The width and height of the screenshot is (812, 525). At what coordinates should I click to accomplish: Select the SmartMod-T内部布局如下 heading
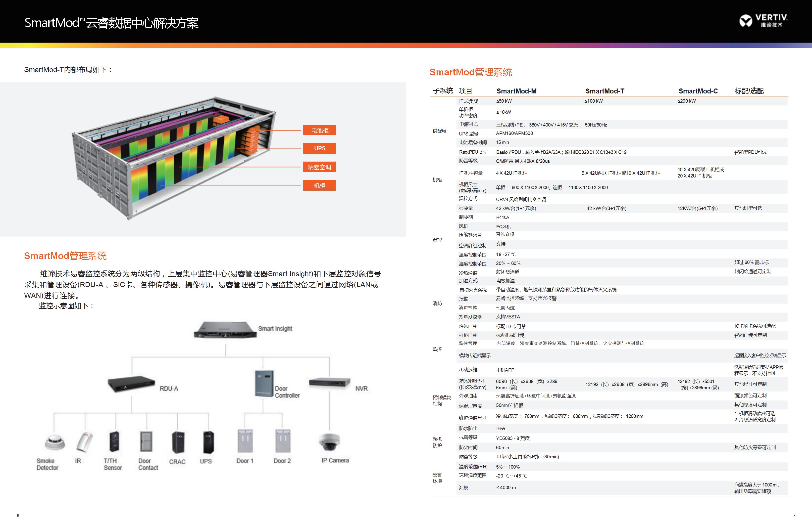(68, 70)
